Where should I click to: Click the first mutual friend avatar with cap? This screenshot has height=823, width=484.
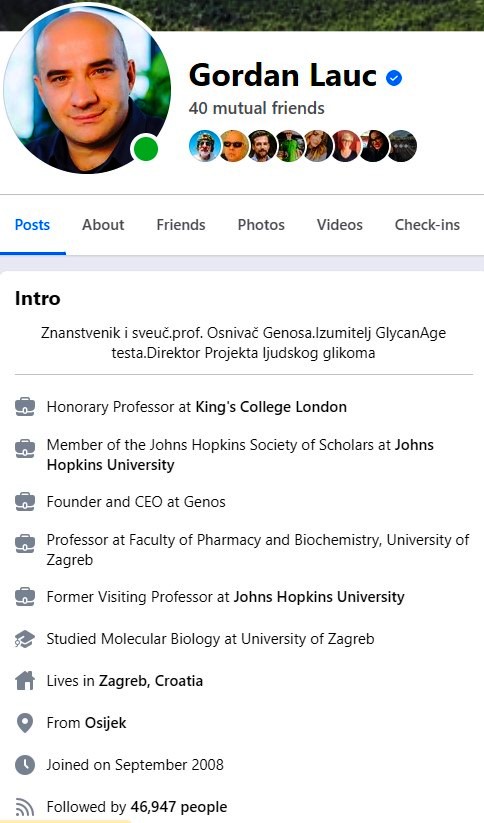[x=204, y=145]
